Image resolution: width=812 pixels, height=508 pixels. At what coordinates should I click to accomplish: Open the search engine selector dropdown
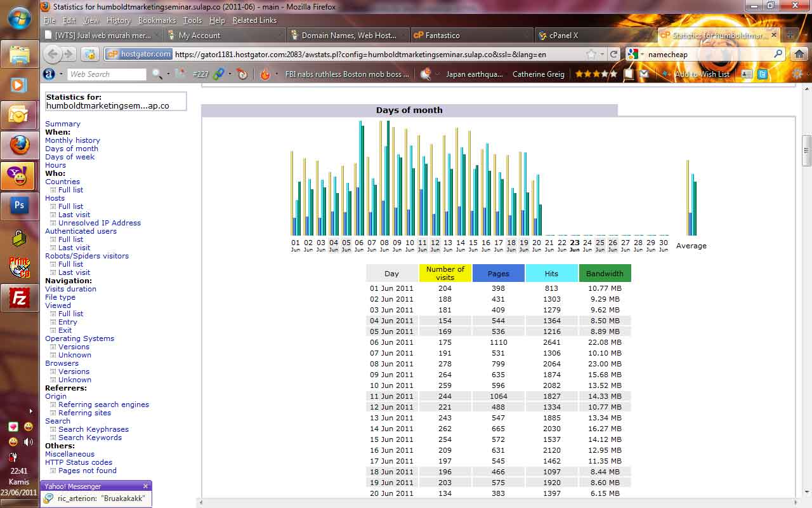click(x=636, y=55)
